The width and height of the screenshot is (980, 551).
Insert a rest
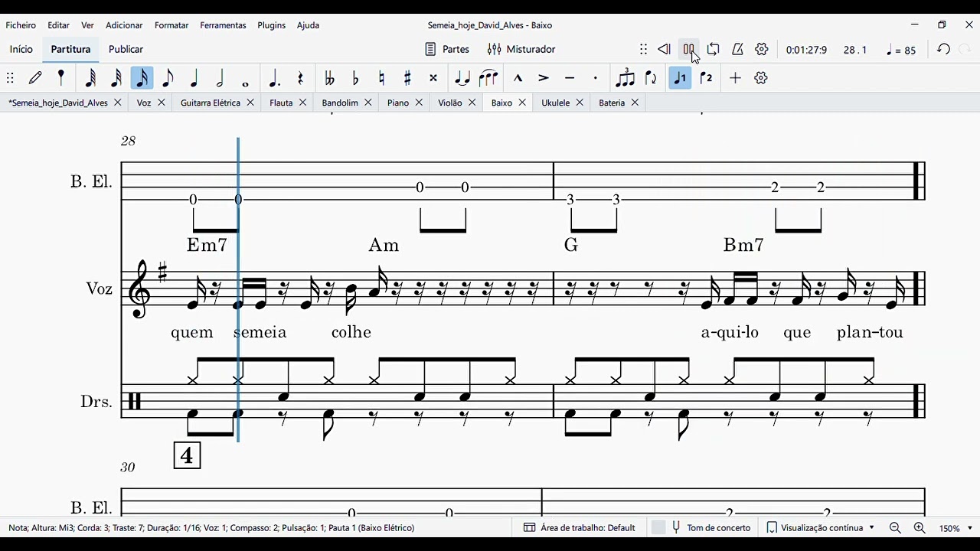coord(300,78)
